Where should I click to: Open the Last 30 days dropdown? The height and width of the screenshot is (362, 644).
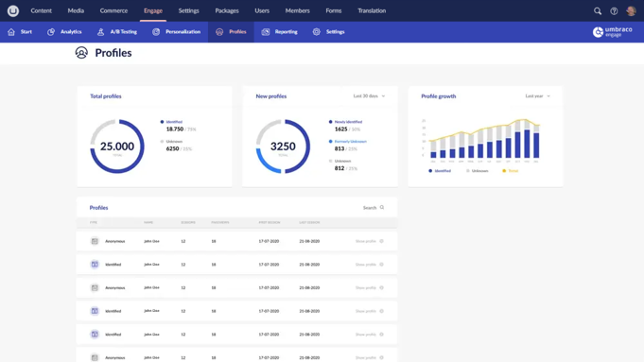(369, 96)
